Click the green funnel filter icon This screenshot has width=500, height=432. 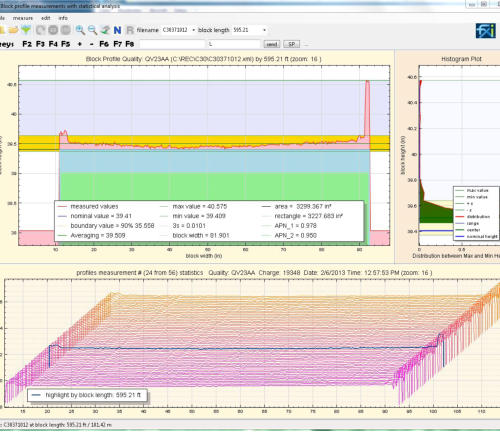26,30
